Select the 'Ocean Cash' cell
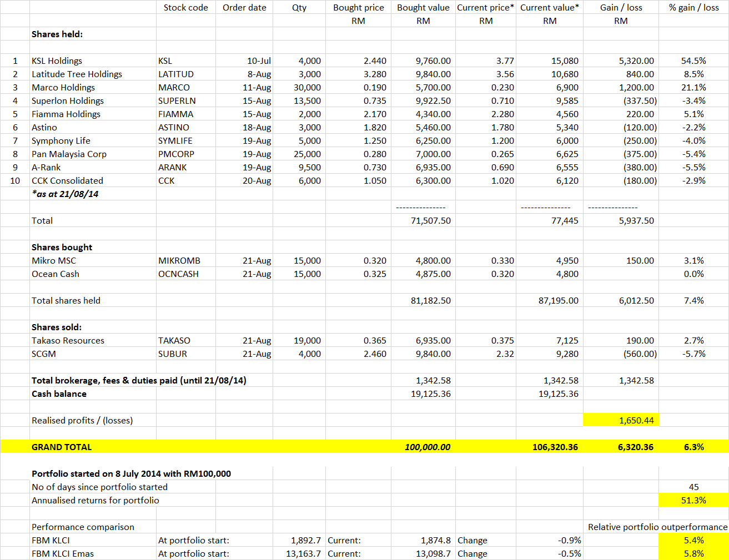729x560 pixels. (x=93, y=274)
